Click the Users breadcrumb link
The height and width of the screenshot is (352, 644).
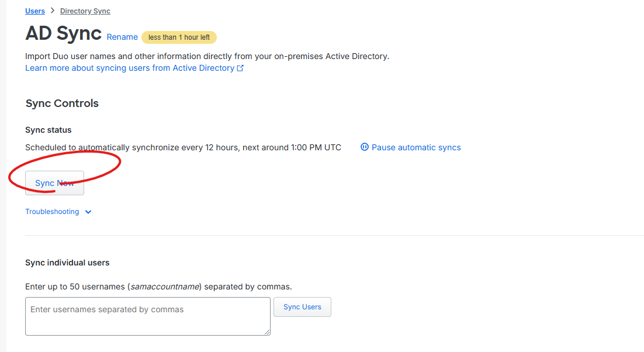tap(35, 11)
